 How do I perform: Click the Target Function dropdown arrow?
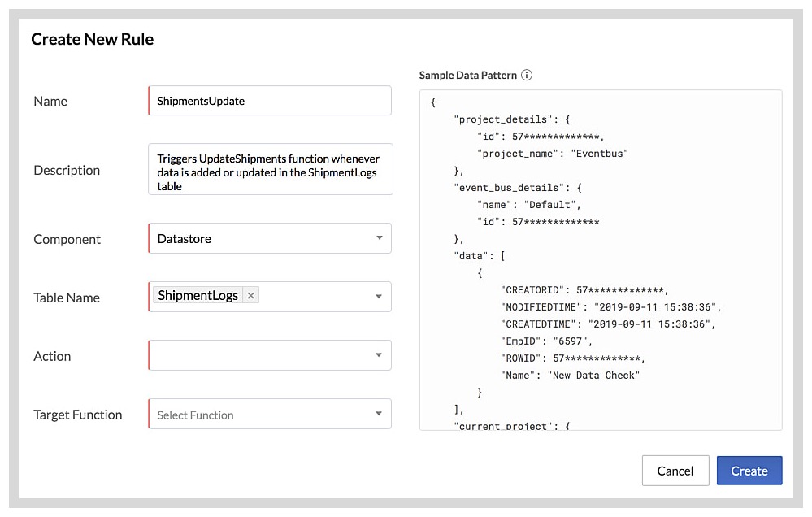click(379, 414)
